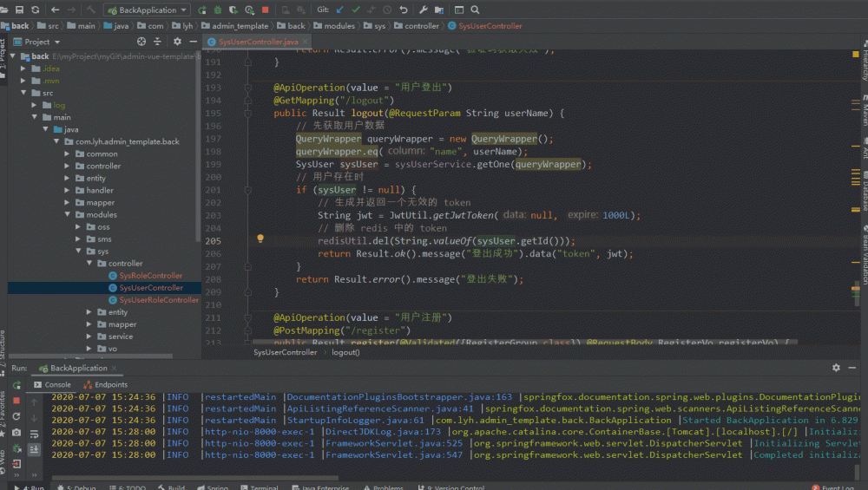Open the Favorites side tool window
This screenshot has height=490, width=868.
(x=3, y=412)
